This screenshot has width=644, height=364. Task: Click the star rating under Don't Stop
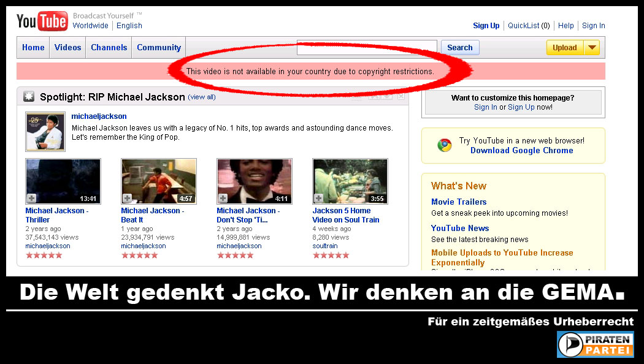point(236,256)
